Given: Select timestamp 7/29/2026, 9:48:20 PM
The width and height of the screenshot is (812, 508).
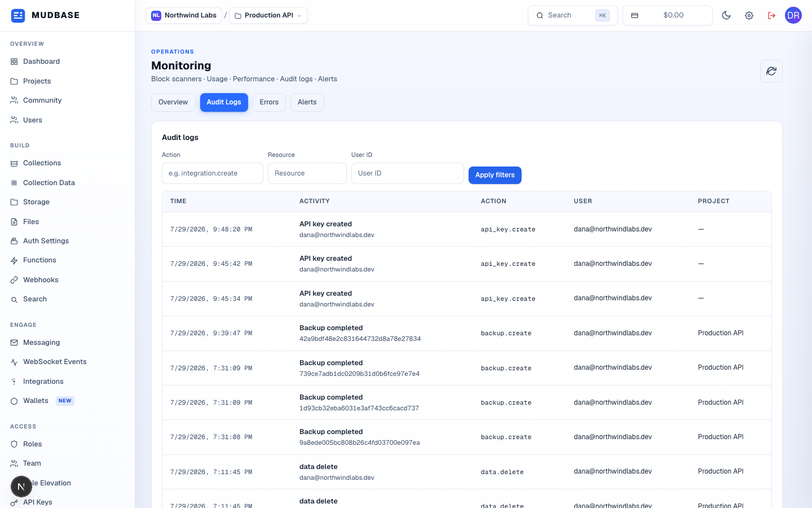Looking at the screenshot, I should (x=211, y=229).
